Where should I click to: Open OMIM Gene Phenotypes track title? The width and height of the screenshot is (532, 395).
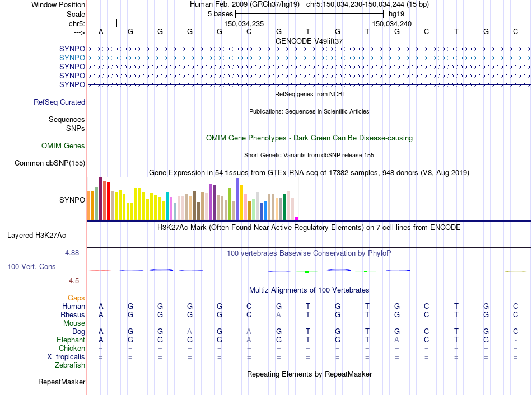309,138
